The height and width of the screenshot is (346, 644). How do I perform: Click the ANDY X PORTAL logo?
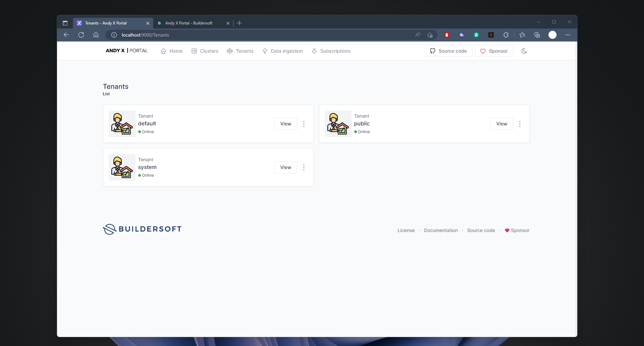[127, 51]
